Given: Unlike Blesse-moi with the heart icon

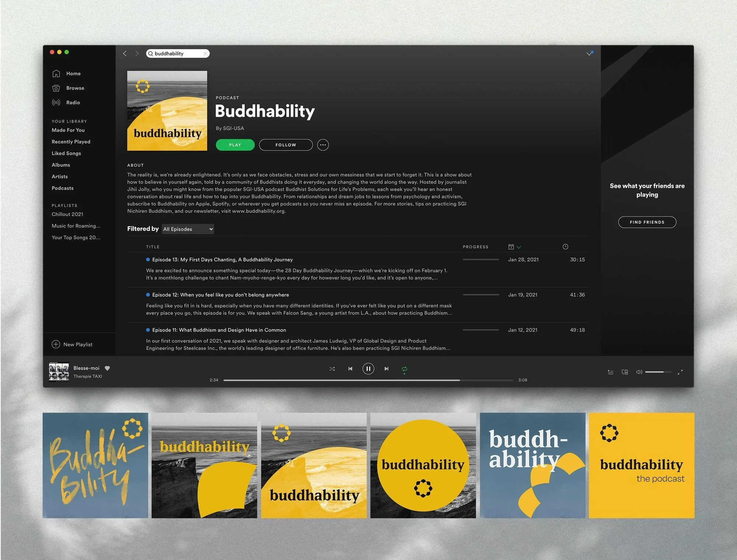Looking at the screenshot, I should 107,368.
